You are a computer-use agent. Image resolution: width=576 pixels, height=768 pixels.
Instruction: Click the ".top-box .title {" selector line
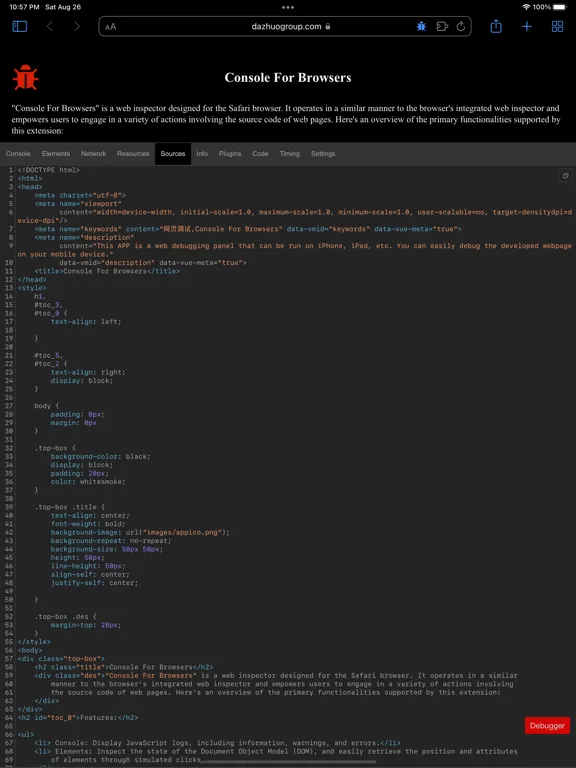click(69, 506)
